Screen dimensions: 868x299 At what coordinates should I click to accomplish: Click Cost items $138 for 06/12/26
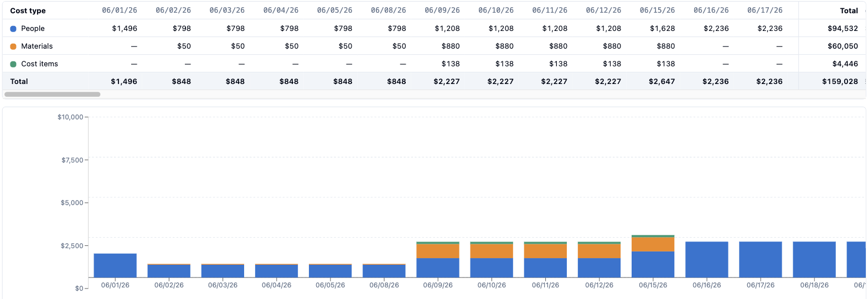coord(612,64)
